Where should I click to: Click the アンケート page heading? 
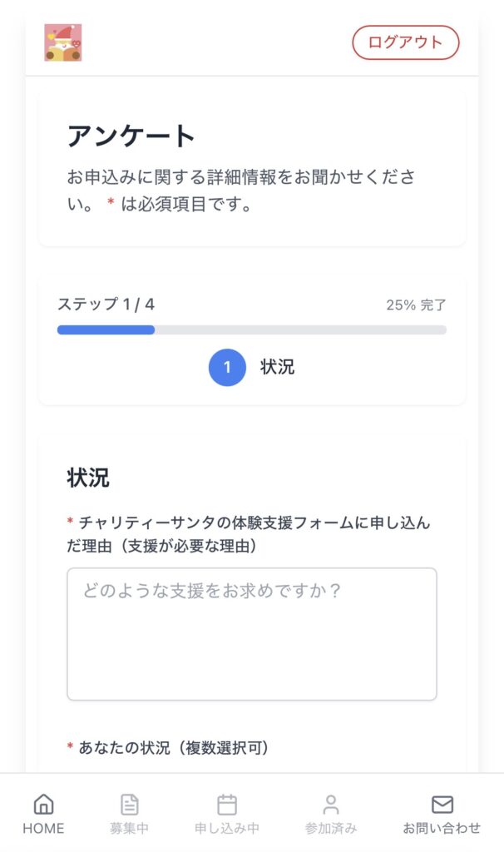(x=131, y=136)
